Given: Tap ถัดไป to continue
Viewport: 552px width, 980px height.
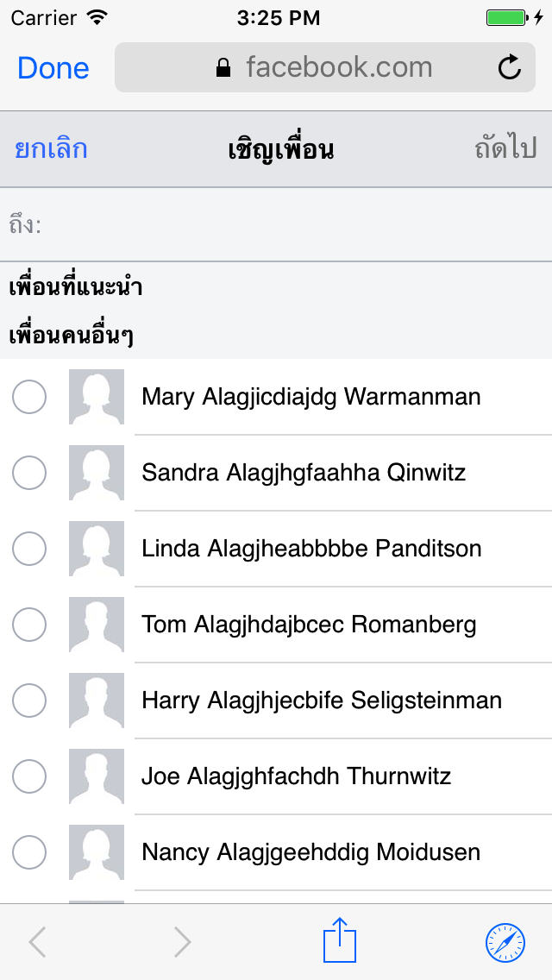Looking at the screenshot, I should (505, 149).
